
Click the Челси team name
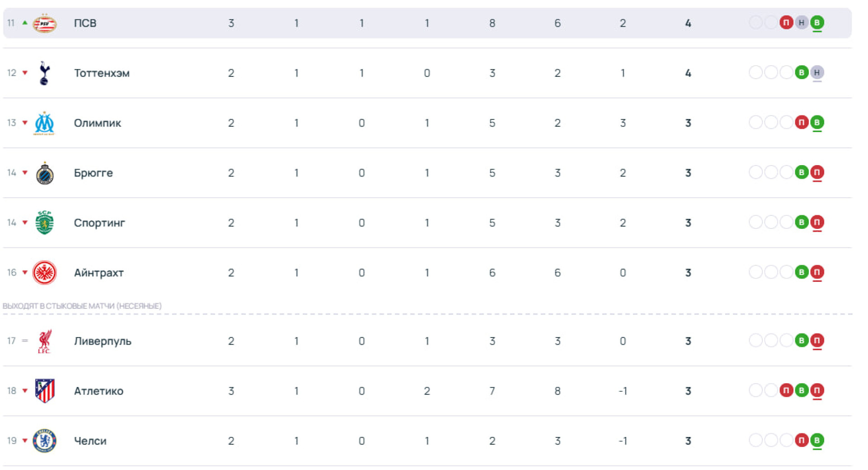[x=90, y=441]
